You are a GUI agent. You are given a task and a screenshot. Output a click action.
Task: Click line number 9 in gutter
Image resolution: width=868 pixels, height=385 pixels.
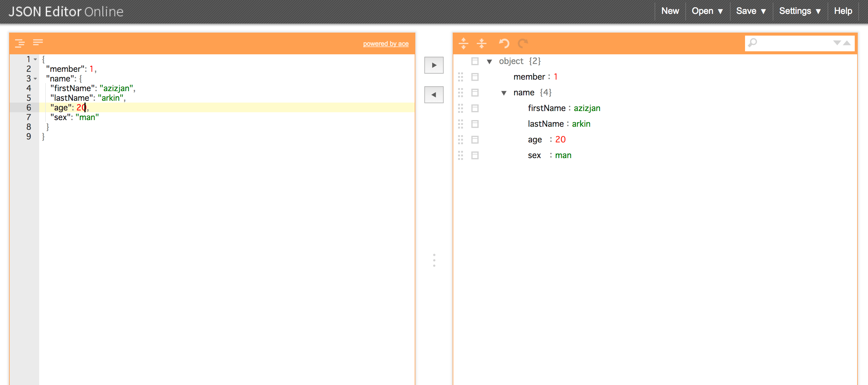(x=29, y=137)
